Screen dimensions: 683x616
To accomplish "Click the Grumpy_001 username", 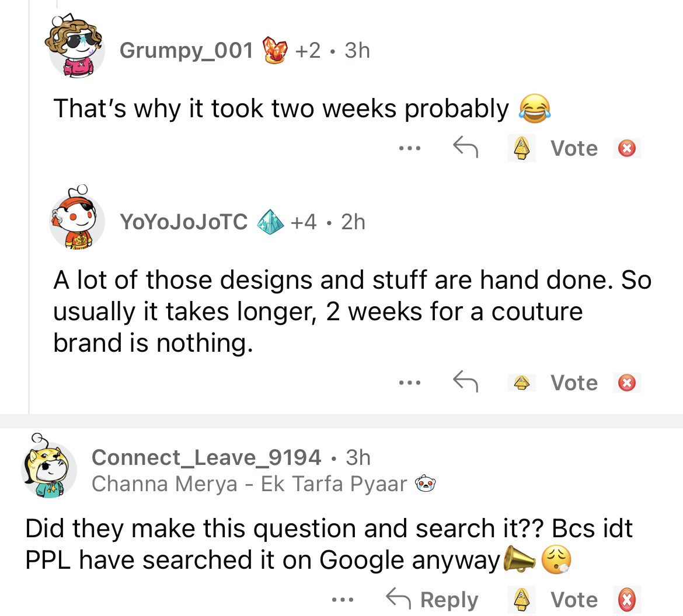I will click(186, 51).
